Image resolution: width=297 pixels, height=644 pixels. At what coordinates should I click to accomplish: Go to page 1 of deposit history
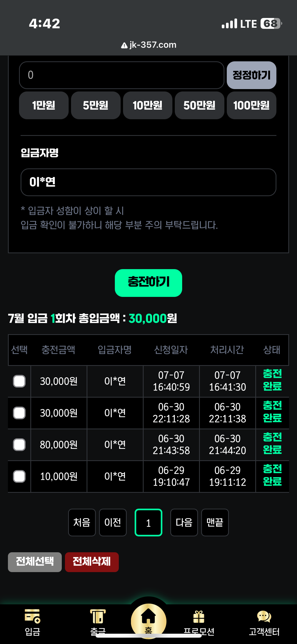pyautogui.click(x=148, y=523)
